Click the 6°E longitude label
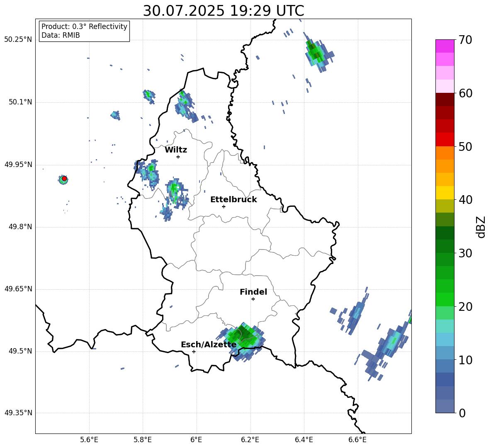Viewport: 491px width, 448px height. point(196,440)
